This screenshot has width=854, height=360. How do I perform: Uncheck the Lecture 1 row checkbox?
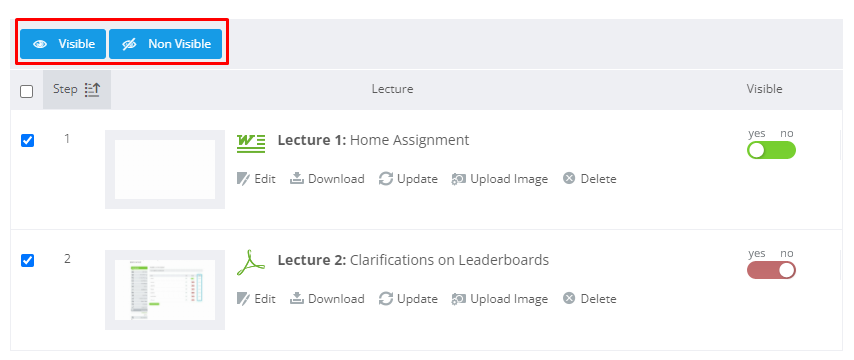27,141
